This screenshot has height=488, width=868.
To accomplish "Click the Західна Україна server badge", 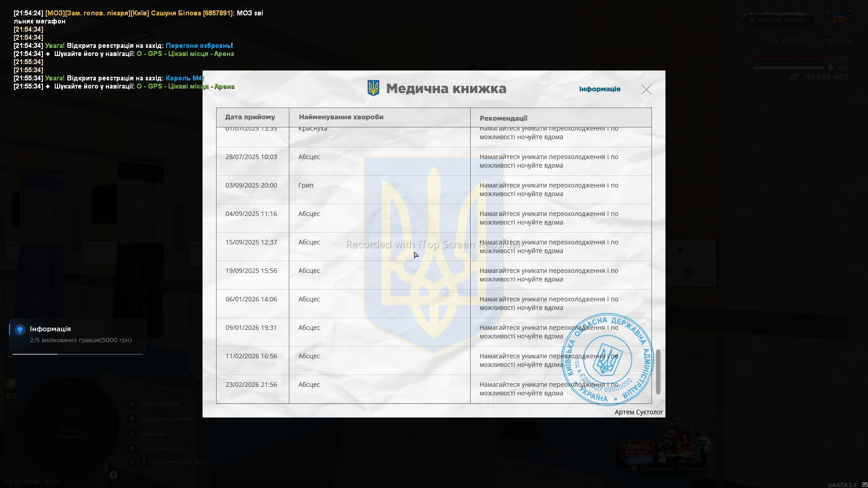I will pos(778,20).
